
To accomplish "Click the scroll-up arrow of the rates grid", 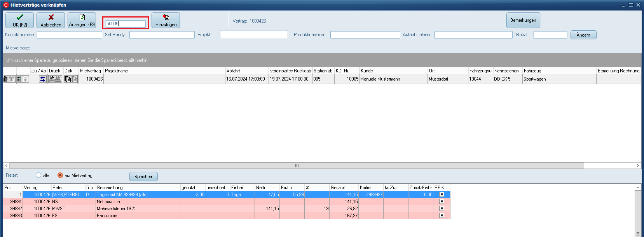I will (638, 188).
